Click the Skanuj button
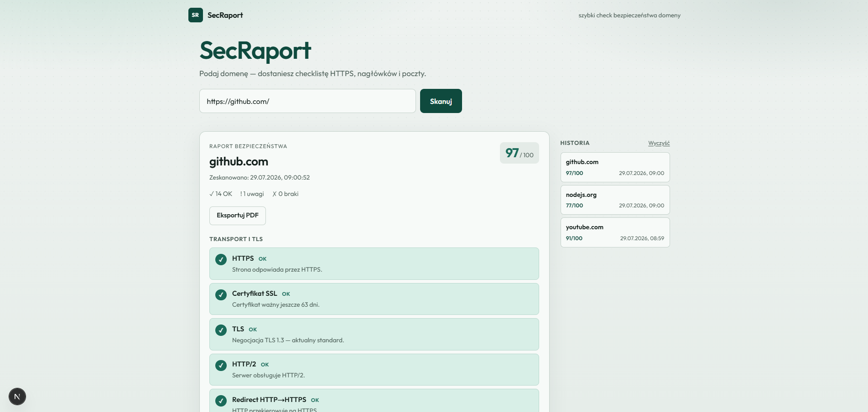The width and height of the screenshot is (868, 412). tap(441, 101)
